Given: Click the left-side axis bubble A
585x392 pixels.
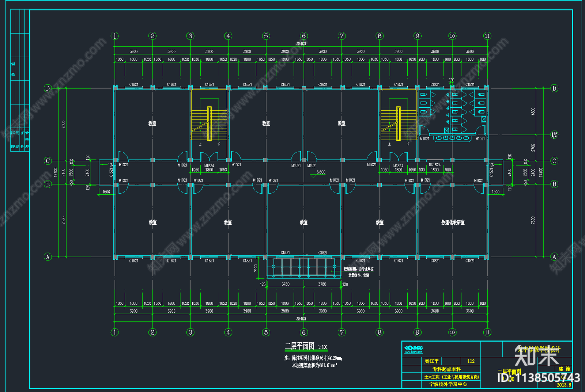Looking at the screenshot, I should click(48, 257).
